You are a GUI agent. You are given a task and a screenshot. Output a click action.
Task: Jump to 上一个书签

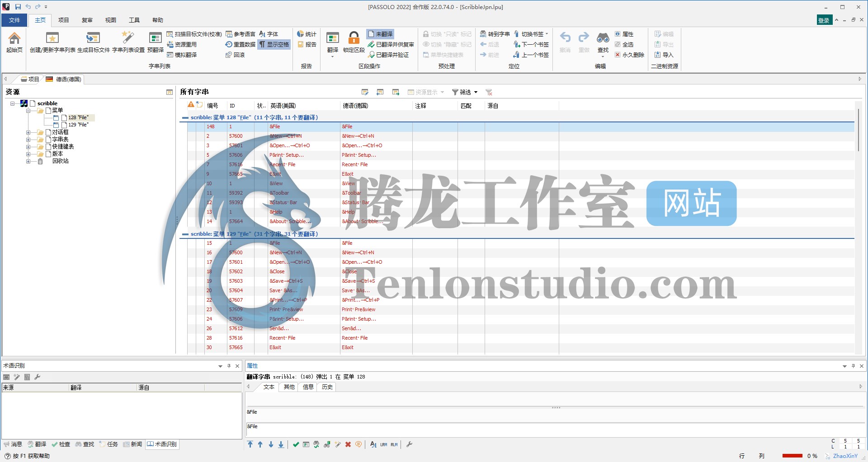click(531, 55)
